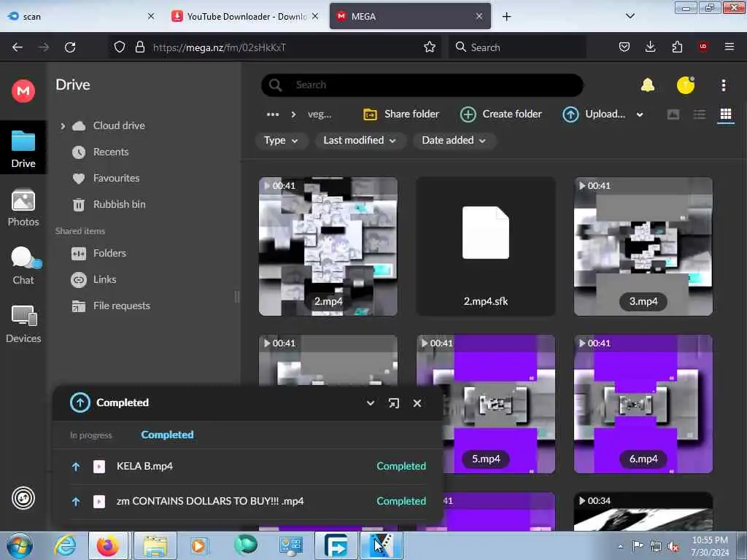Click the MEGA logo icon

23,90
